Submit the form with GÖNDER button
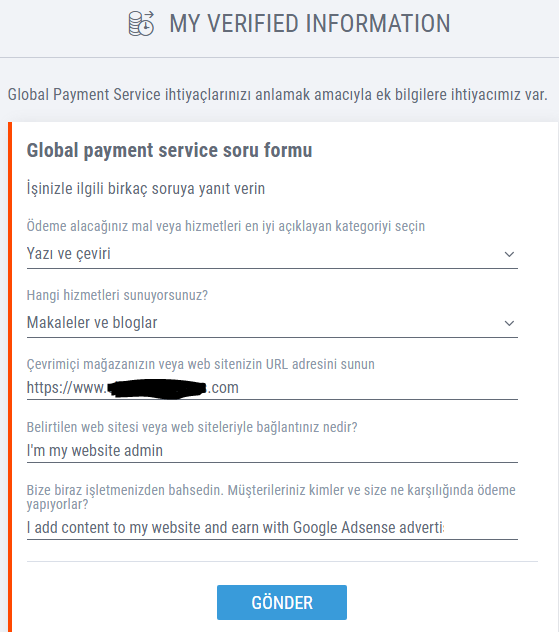 [x=282, y=603]
